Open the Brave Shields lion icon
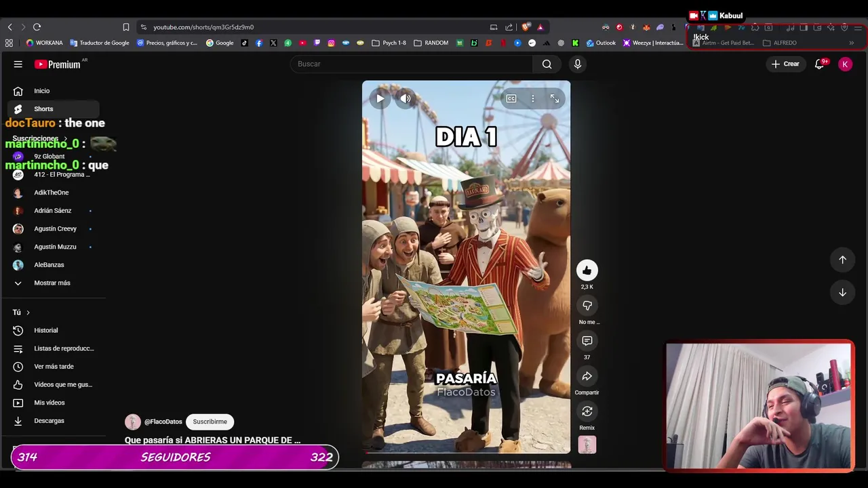Screen dimensions: 868x488 [x=526, y=27]
